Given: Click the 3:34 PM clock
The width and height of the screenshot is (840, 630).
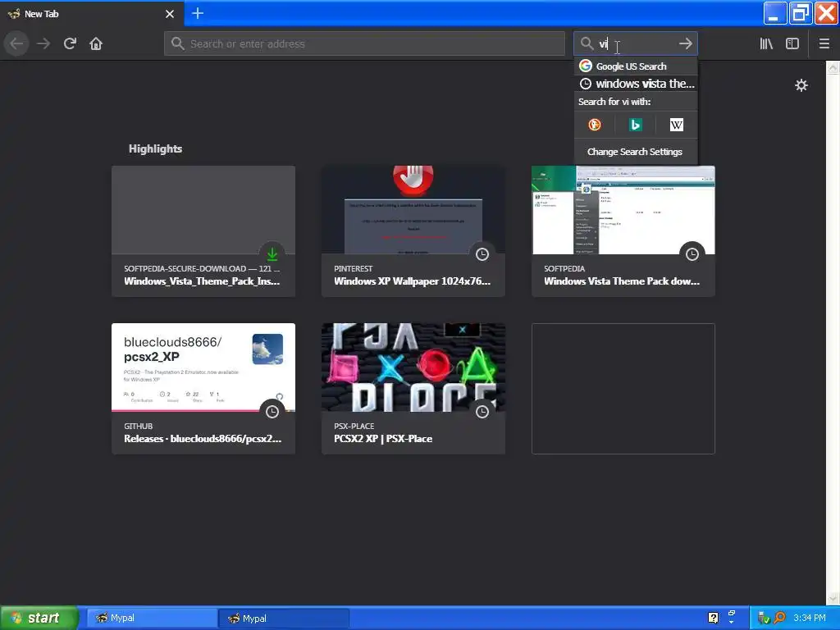Looking at the screenshot, I should click(x=809, y=618).
